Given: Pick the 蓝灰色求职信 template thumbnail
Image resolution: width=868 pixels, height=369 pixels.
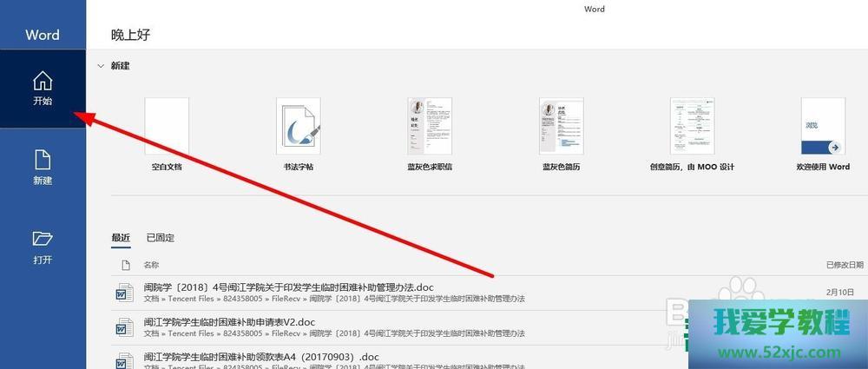Looking at the screenshot, I should [430, 126].
